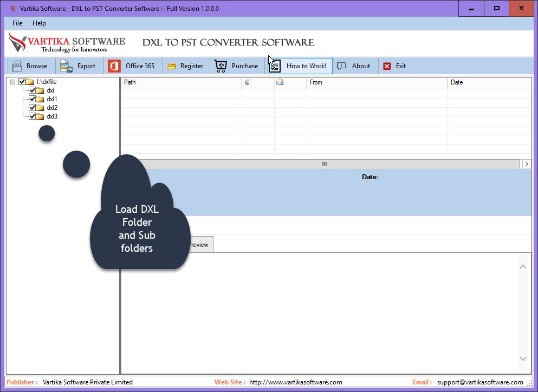The width and height of the screenshot is (538, 392).
Task: Click the dxl2 folder icon
Action: (x=40, y=108)
